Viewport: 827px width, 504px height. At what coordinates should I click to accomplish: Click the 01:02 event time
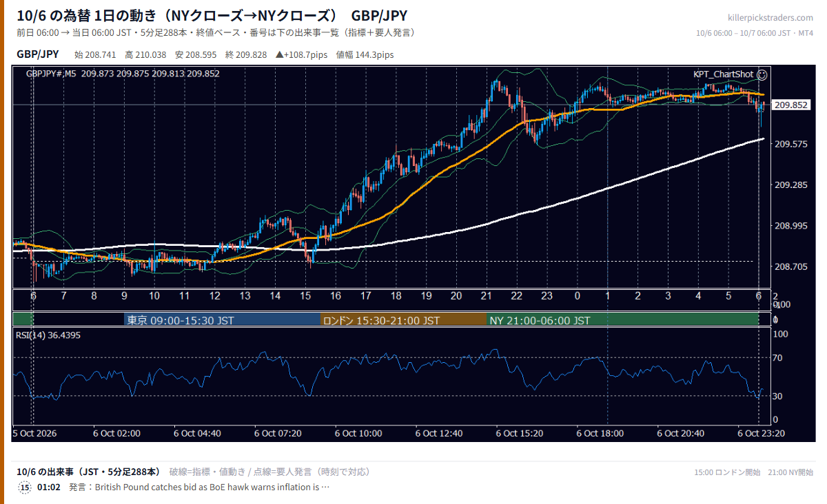(x=48, y=487)
